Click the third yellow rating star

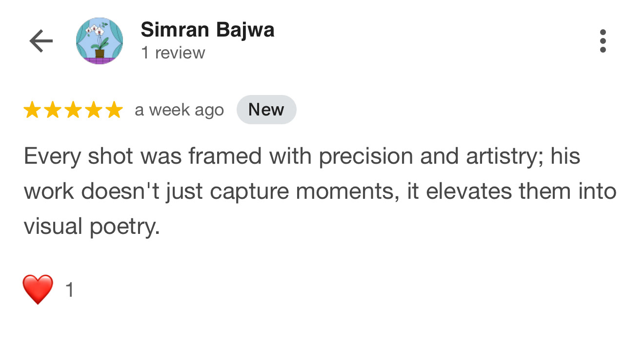(x=73, y=110)
